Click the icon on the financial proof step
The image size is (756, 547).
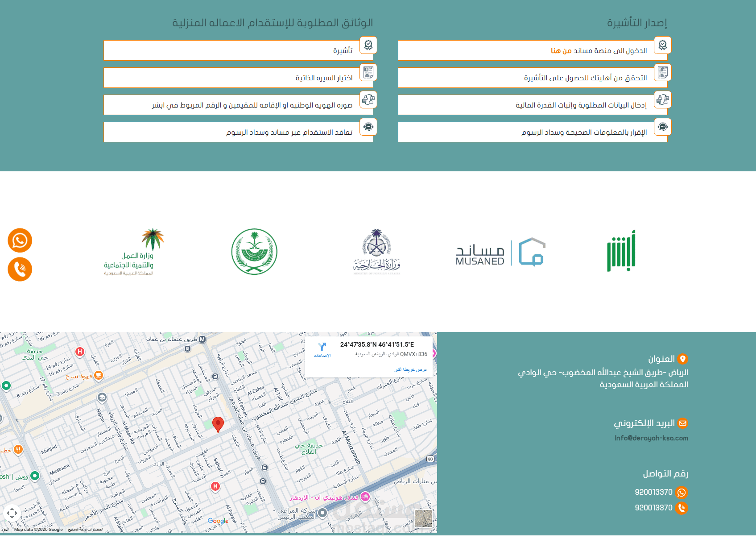663,99
